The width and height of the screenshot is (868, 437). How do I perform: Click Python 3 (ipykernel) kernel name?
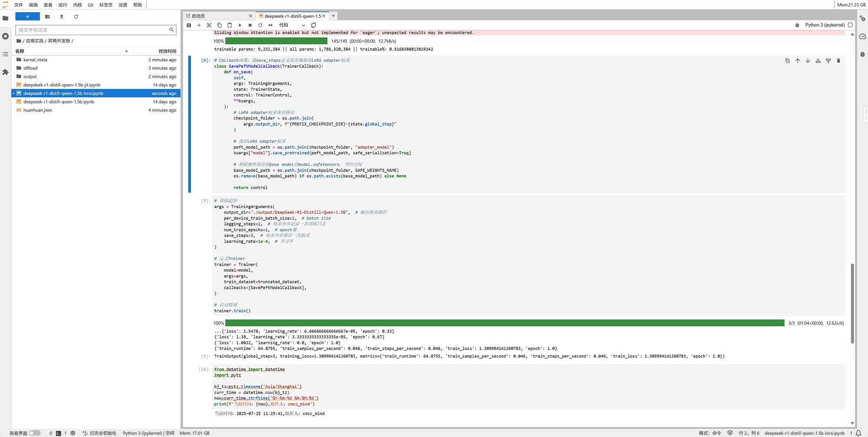[825, 25]
